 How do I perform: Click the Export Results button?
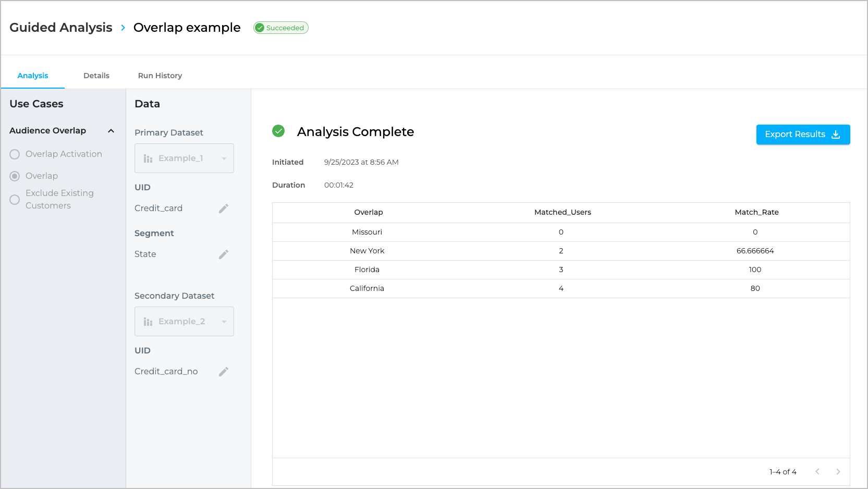point(803,135)
